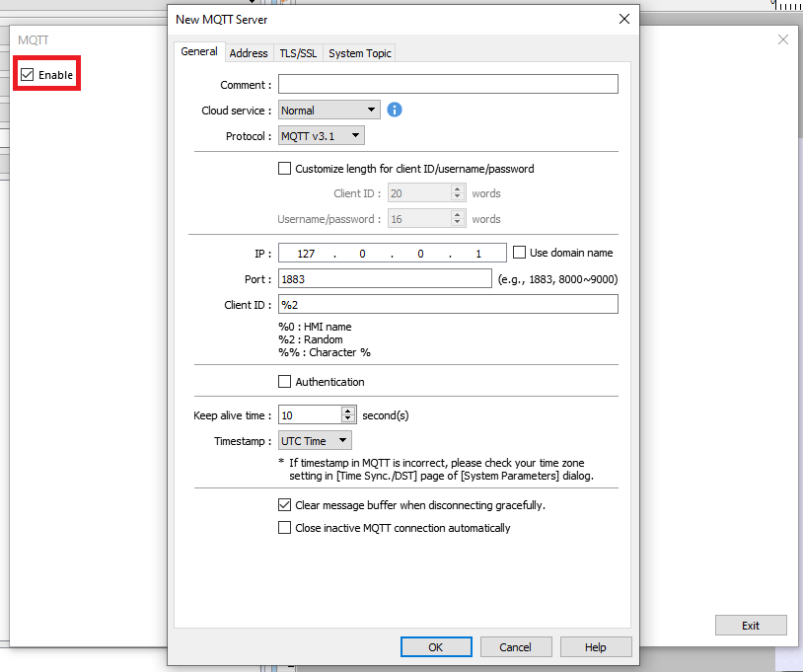Uncheck Clear message buffer when disconnecting gracefully

(284, 505)
